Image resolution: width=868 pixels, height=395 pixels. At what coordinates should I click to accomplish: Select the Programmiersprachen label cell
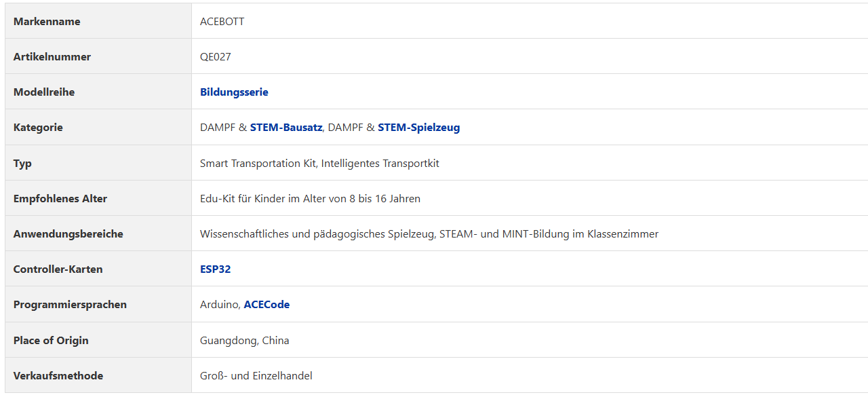(98, 304)
